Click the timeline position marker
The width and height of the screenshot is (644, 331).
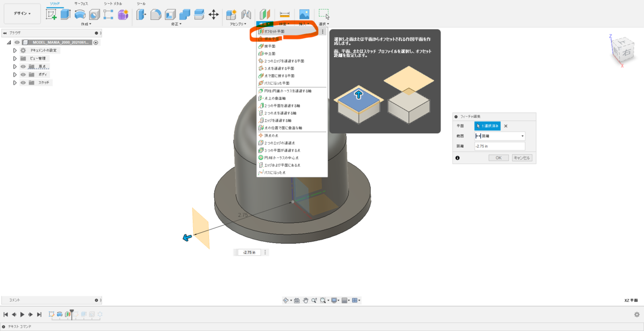click(72, 314)
